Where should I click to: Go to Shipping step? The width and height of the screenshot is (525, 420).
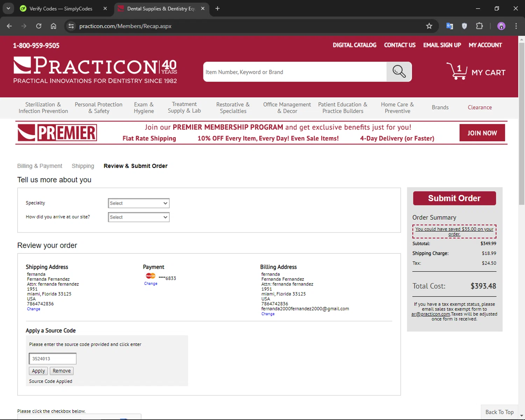(x=83, y=166)
